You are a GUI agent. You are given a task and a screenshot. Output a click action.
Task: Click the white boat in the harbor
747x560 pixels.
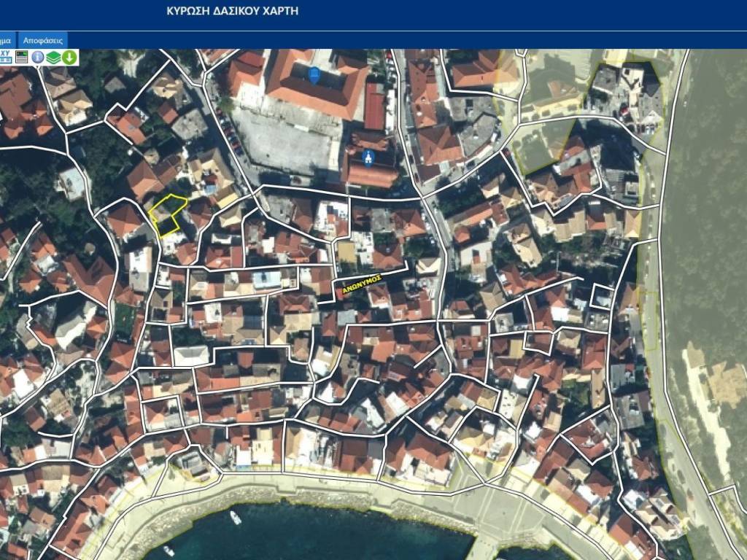click(236, 517)
